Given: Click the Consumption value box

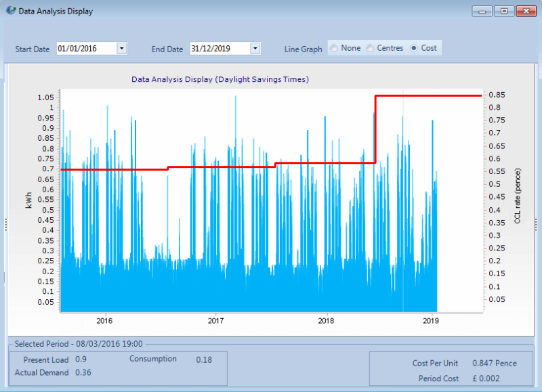Looking at the screenshot, I should tap(205, 360).
